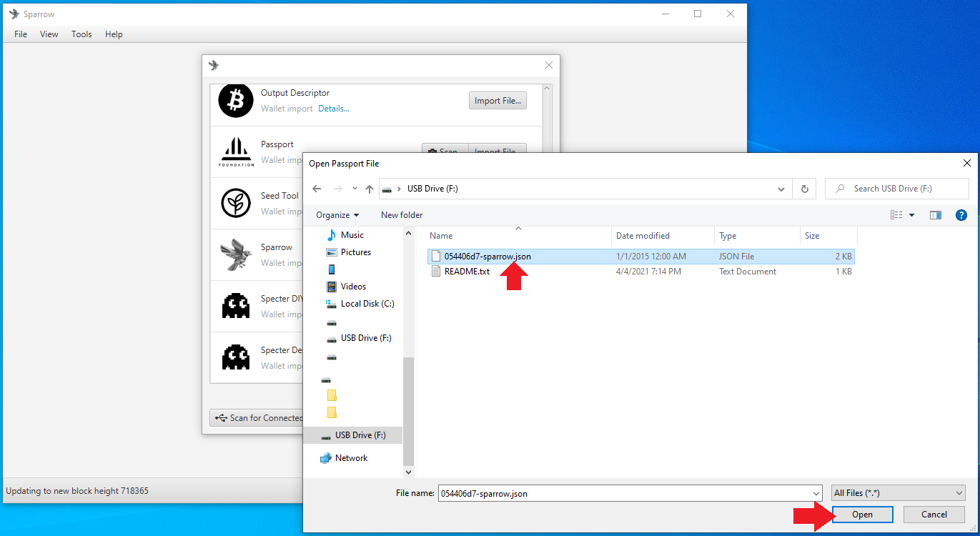Select Local Disk (C:) in navigation pane
The height and width of the screenshot is (536, 980).
point(367,304)
